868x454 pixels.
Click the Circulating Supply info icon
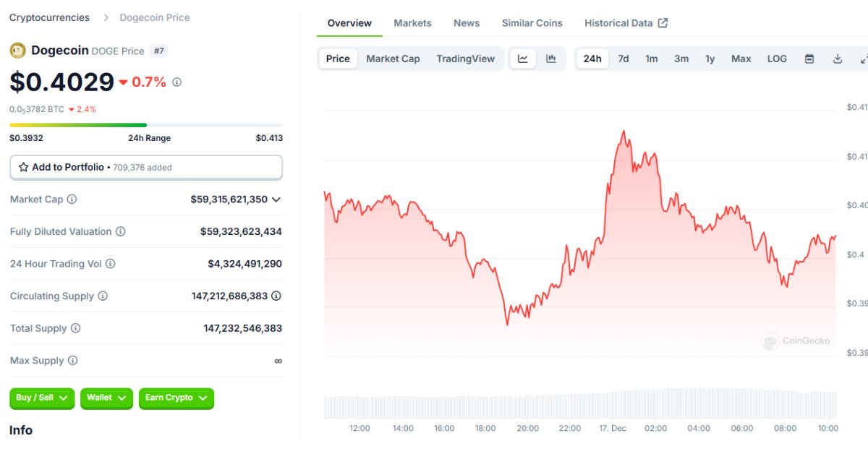point(103,296)
